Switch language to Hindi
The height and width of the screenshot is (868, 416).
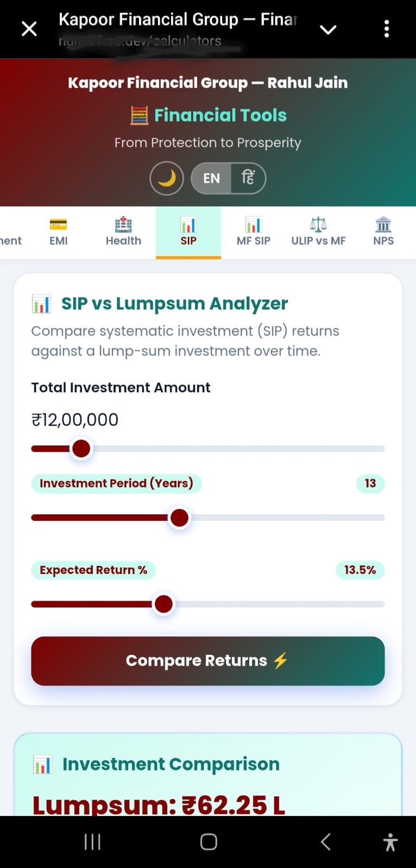[x=248, y=178]
